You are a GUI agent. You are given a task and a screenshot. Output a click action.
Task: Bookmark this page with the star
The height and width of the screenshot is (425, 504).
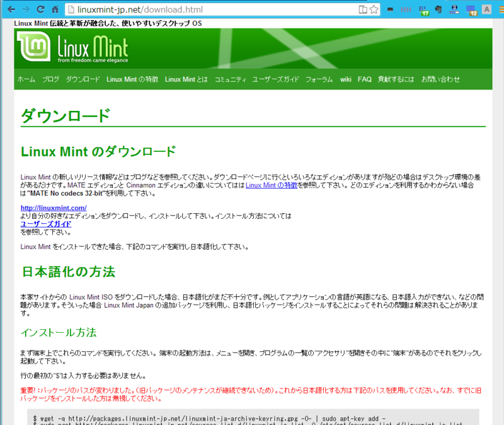pos(374,9)
